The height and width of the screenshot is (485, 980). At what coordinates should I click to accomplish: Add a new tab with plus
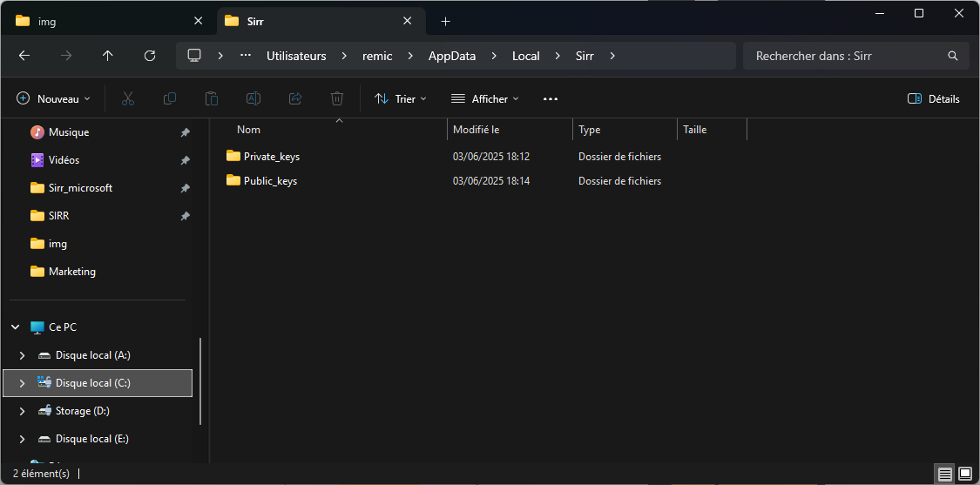(x=446, y=21)
